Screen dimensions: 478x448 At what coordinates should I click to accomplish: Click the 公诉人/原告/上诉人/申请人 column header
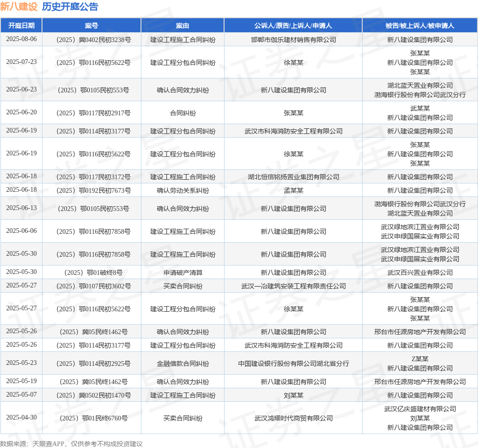[x=293, y=26]
